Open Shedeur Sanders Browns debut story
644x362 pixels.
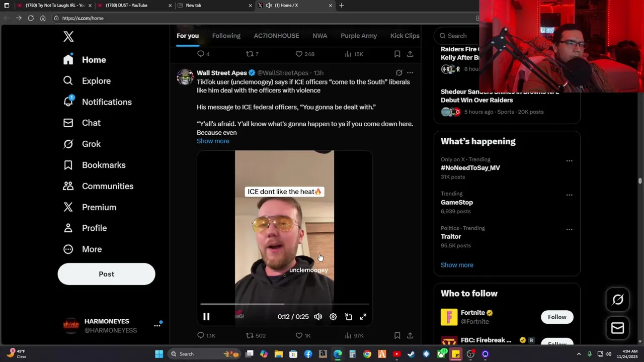[500, 96]
